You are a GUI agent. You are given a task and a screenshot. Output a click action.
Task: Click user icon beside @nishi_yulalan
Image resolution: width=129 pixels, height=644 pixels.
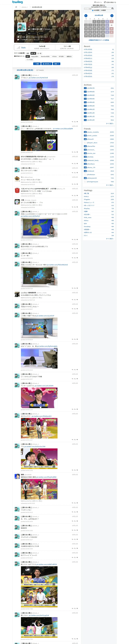point(85,135)
